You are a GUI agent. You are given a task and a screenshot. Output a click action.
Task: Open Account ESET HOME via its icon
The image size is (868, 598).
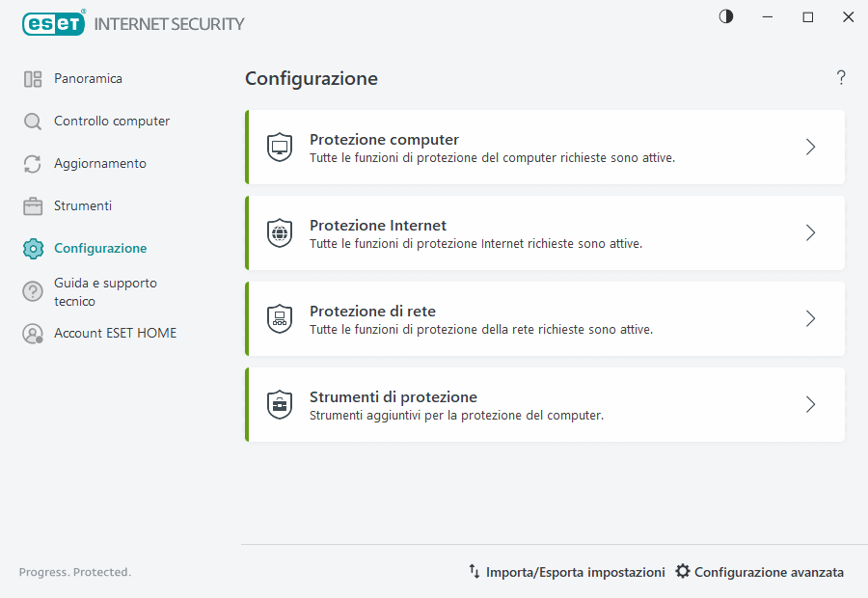32,332
